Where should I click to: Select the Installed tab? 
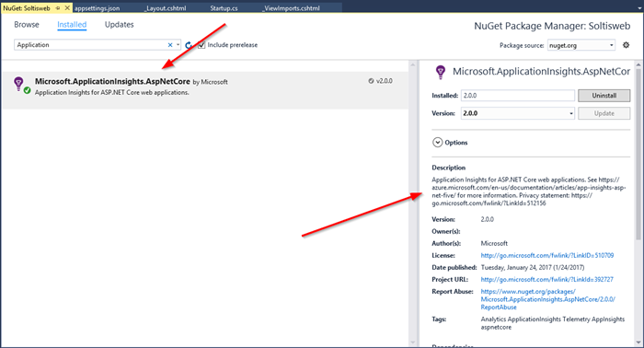pyautogui.click(x=72, y=25)
